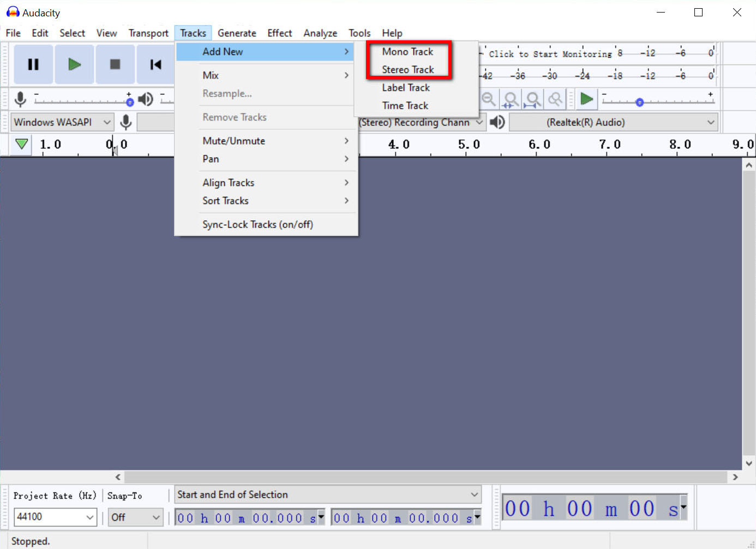The image size is (756, 549).
Task: Open the Windows WASAPI audio host dropdown
Action: coord(62,122)
